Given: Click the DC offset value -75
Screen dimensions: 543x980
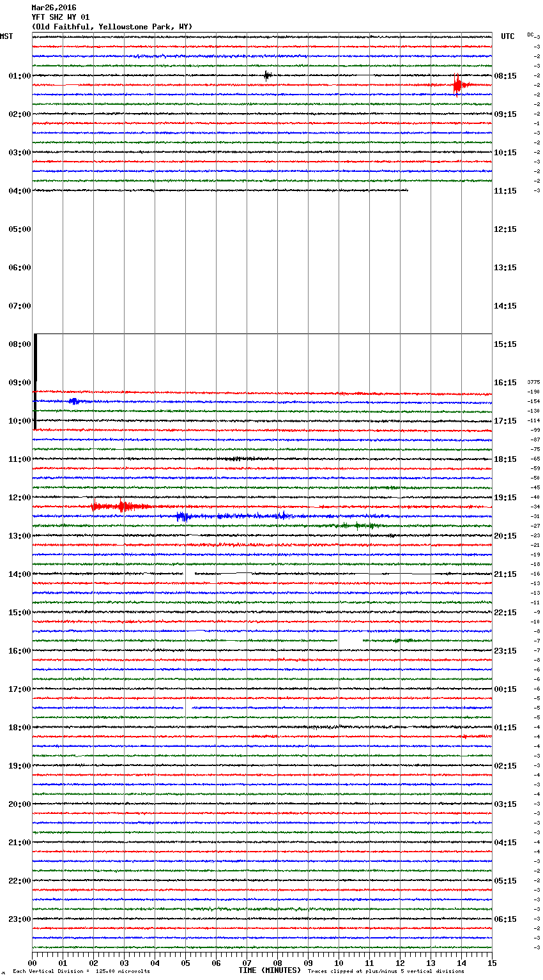Looking at the screenshot, I should [535, 449].
